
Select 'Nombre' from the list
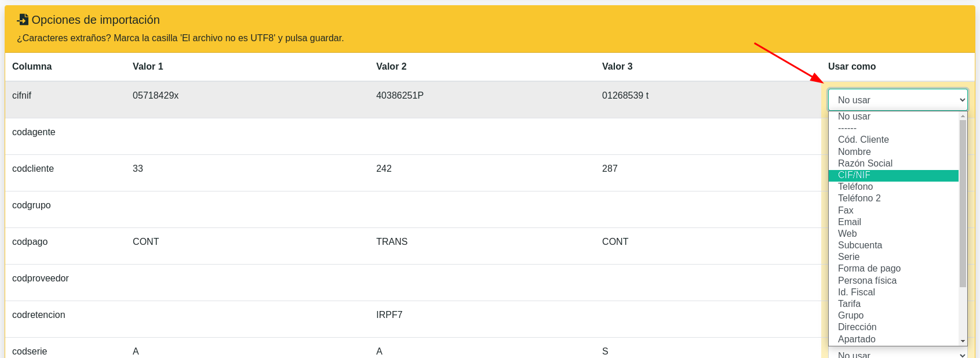click(x=894, y=152)
